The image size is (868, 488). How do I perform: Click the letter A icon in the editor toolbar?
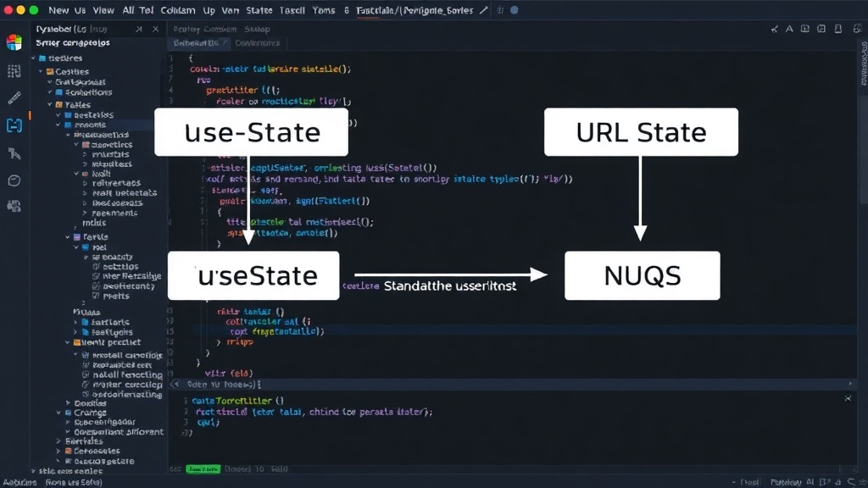(x=789, y=29)
